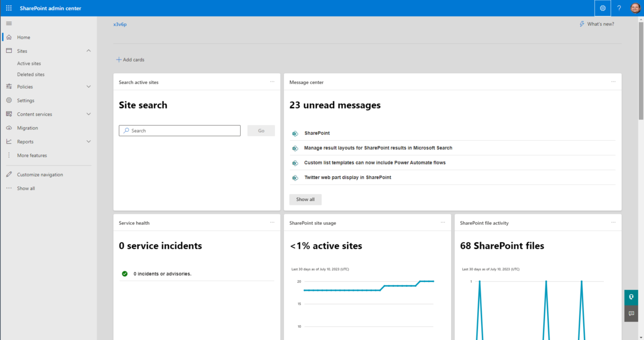Click Add cards button
644x340 pixels.
point(130,60)
